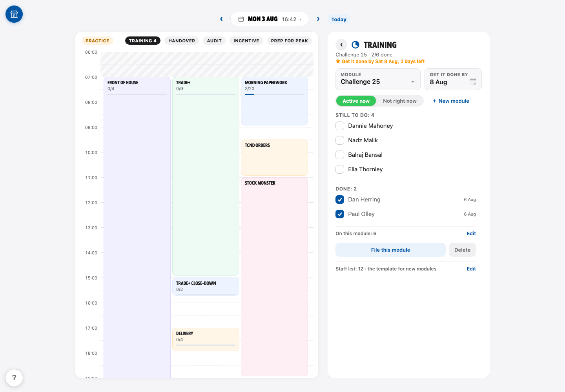Open the Stock Monster block

(x=274, y=277)
